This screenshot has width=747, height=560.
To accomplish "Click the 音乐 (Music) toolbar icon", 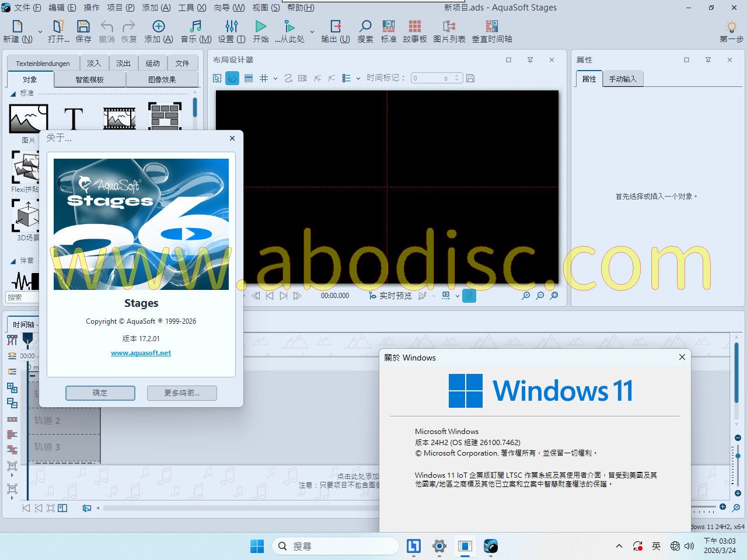I will pyautogui.click(x=196, y=27).
